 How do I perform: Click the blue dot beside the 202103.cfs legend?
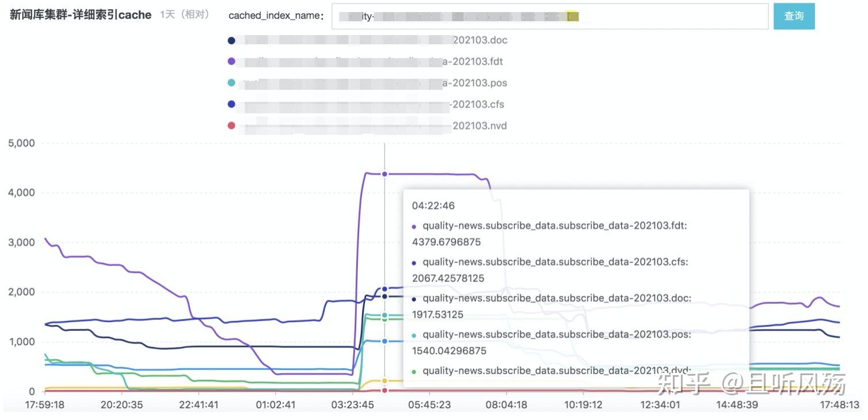(231, 104)
